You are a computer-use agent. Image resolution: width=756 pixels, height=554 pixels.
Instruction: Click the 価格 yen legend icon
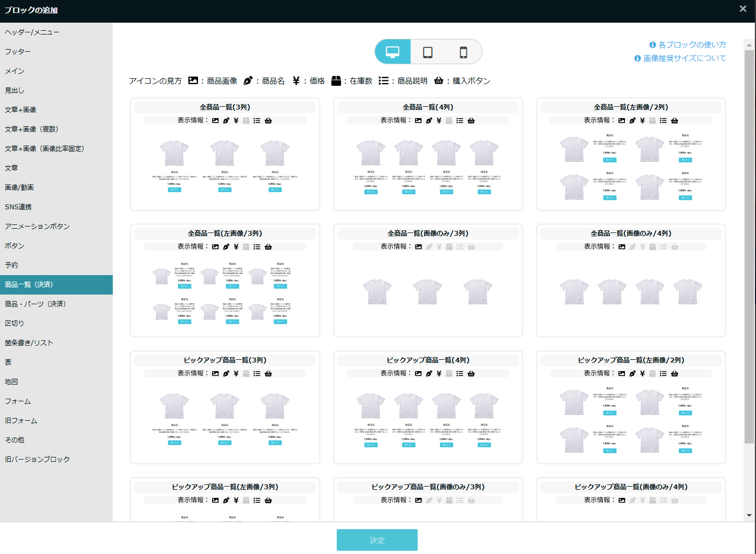pyautogui.click(x=296, y=80)
